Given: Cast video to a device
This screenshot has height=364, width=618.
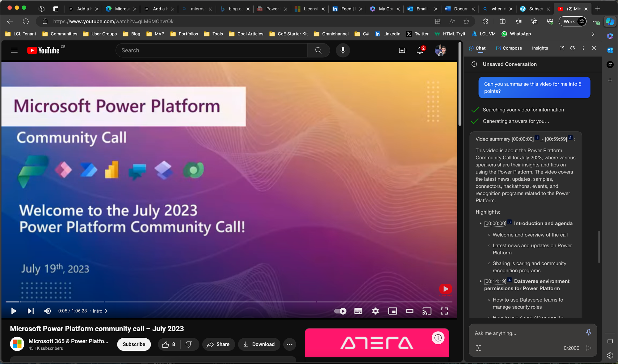Looking at the screenshot, I should coord(427,311).
